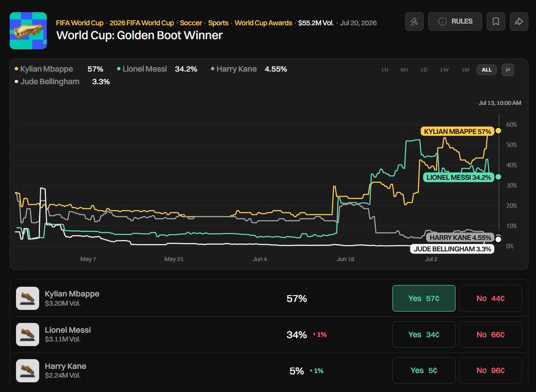Click the gavel icon button
Screen dimensions: 536x392
pos(414,21)
